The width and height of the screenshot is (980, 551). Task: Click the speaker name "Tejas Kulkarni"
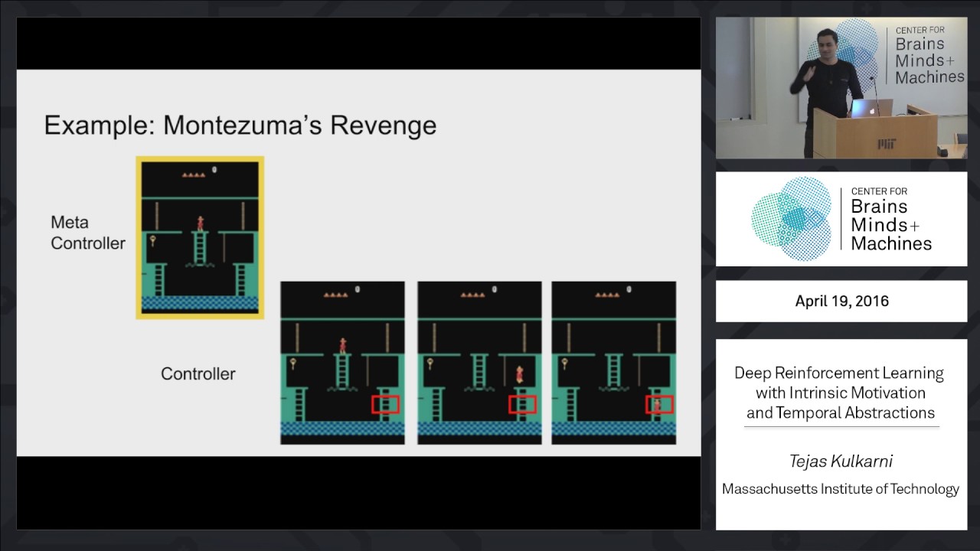(841, 461)
